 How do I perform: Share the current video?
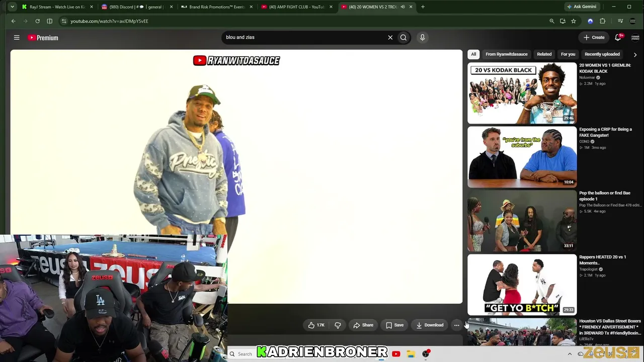point(363,325)
